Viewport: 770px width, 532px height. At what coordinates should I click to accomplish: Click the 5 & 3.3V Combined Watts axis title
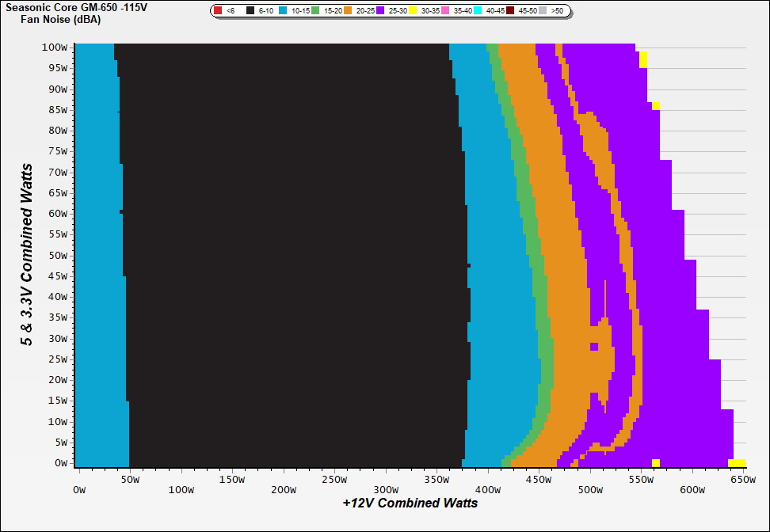(28, 255)
